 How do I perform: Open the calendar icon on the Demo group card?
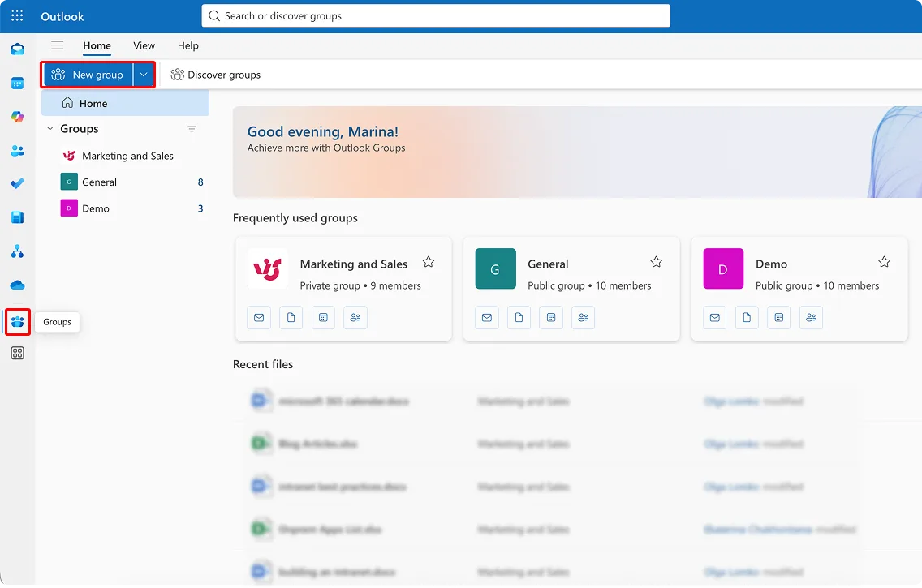[x=778, y=317]
